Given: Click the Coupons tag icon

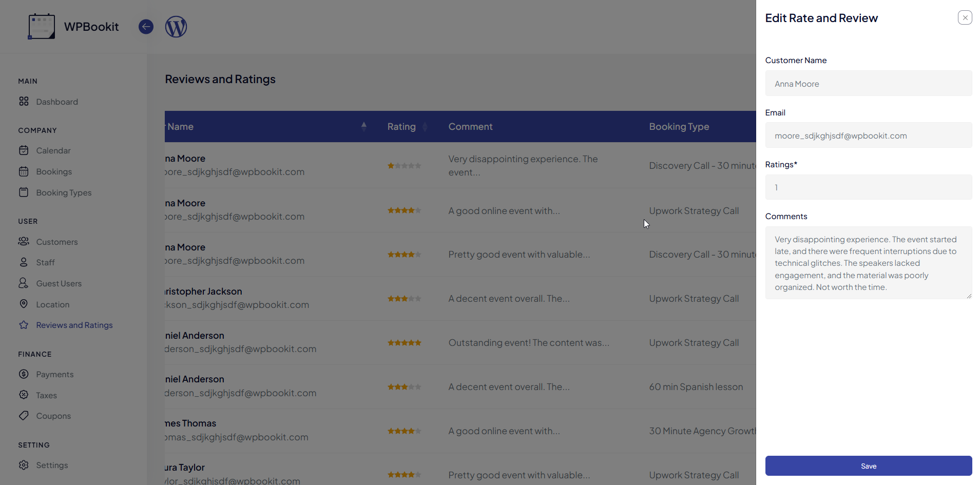Looking at the screenshot, I should click(24, 416).
